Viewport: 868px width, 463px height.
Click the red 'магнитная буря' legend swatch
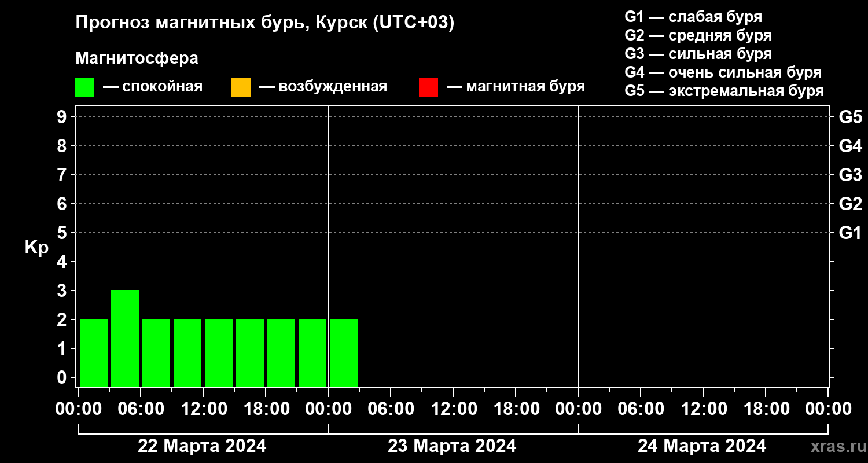pyautogui.click(x=428, y=87)
